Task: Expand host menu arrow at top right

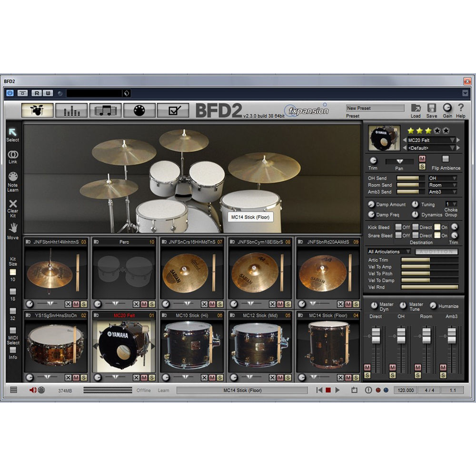Action: point(465,93)
